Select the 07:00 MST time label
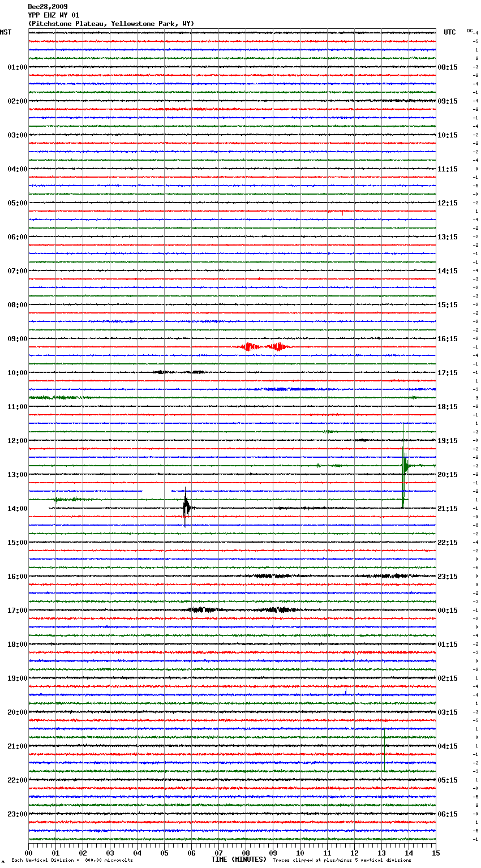 [x=18, y=271]
